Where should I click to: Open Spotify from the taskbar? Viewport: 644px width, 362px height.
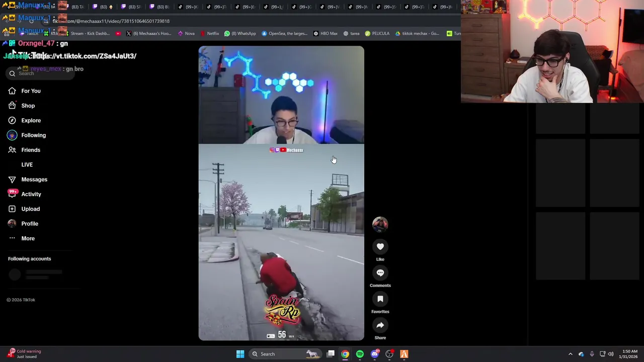(360, 354)
